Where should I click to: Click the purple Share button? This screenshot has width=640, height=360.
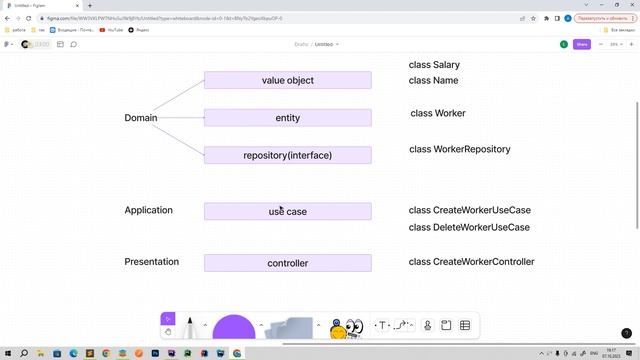[x=582, y=44]
